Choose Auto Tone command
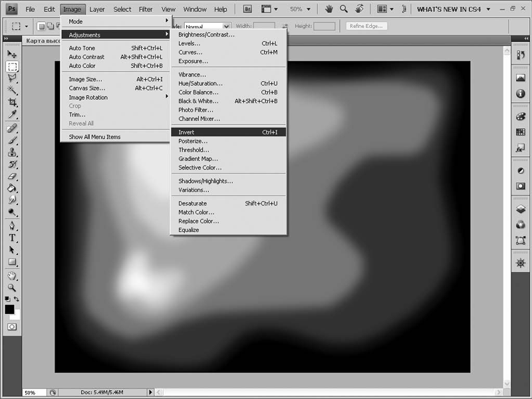This screenshot has height=399, width=532. (x=116, y=48)
